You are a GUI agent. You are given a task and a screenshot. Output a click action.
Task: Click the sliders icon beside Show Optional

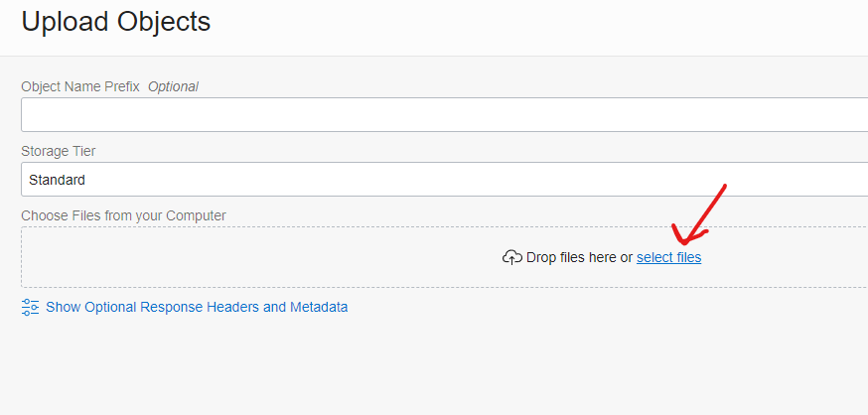(31, 307)
